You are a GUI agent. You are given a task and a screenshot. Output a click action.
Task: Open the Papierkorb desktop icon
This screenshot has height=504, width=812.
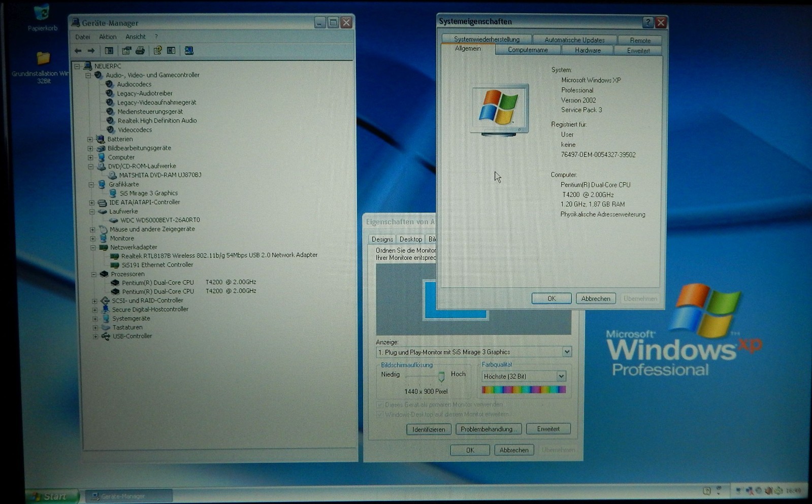[42, 18]
